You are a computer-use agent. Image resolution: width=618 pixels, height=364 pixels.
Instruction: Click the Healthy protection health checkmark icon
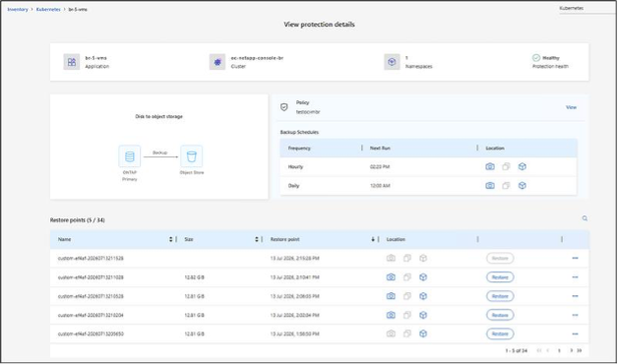536,58
